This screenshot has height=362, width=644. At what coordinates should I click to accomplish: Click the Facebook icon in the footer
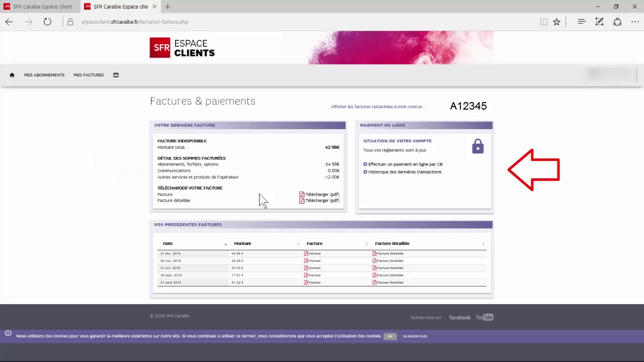459,317
